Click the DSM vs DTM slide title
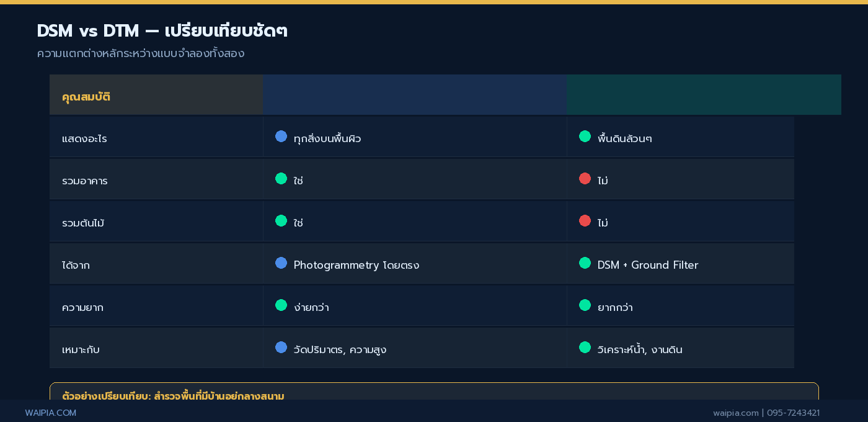The height and width of the screenshot is (422, 868). click(x=162, y=31)
